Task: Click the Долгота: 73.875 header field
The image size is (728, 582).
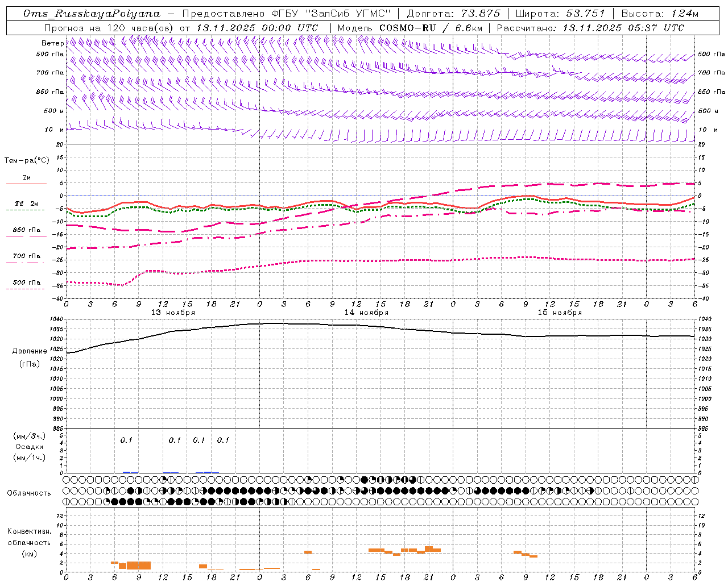Action: [453, 14]
